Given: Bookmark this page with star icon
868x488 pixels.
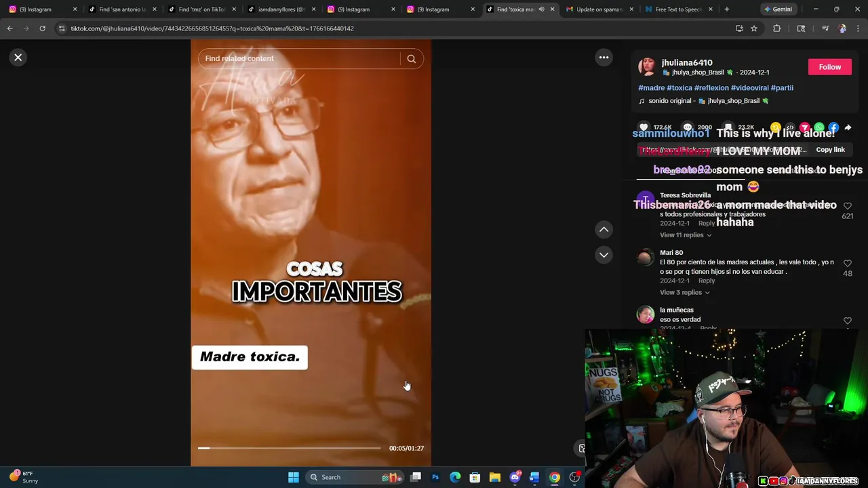Looking at the screenshot, I should 753,28.
